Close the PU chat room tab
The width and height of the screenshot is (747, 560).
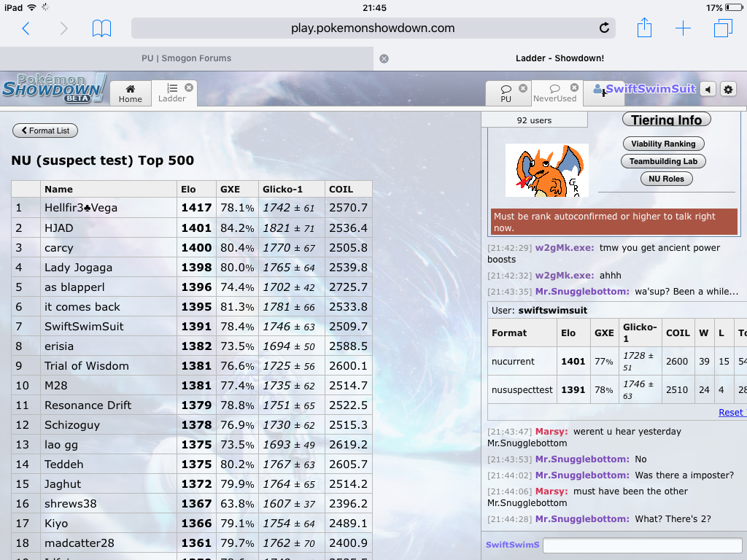[523, 88]
